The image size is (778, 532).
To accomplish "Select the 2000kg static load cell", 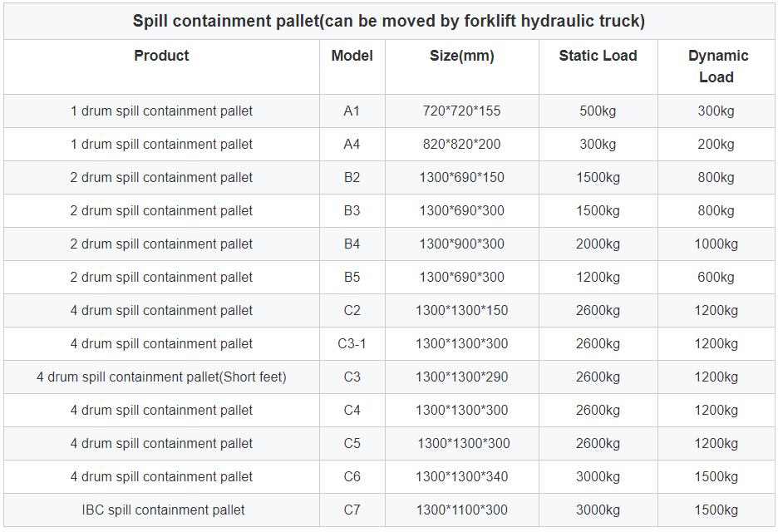I will pyautogui.click(x=598, y=244).
